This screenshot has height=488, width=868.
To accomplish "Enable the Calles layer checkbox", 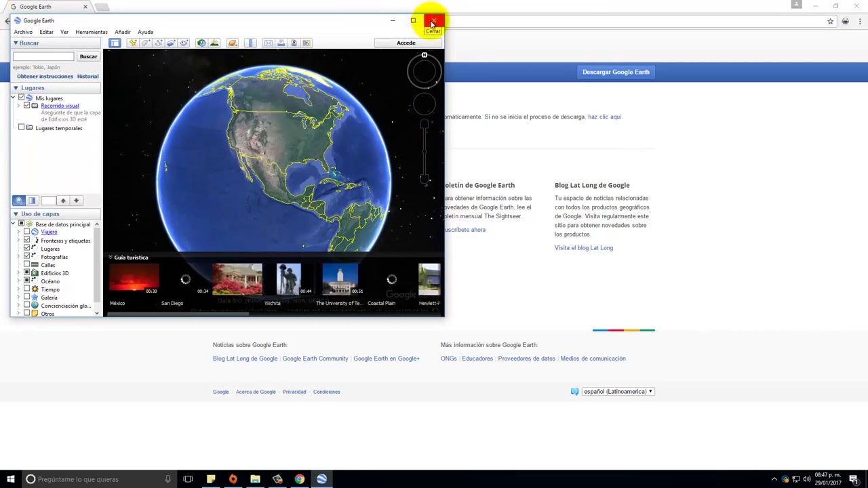I will tap(27, 264).
